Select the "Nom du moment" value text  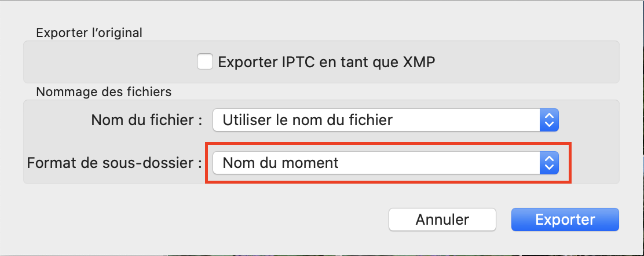tap(280, 163)
